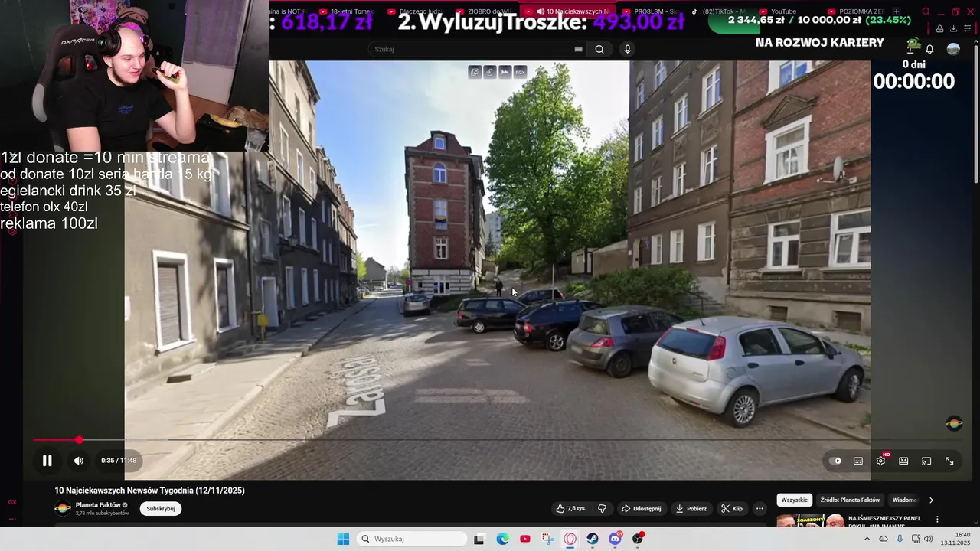
Task: Click the video title text
Action: point(149,491)
